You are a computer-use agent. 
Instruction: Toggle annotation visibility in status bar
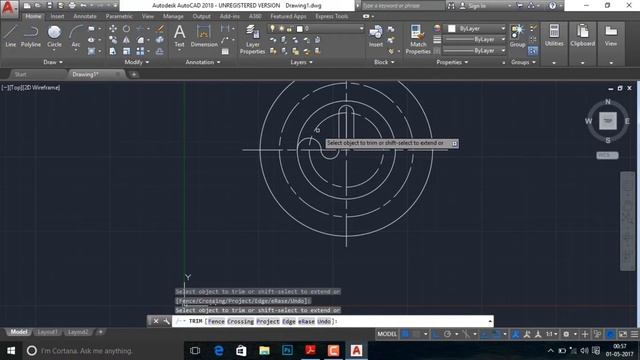(516, 334)
